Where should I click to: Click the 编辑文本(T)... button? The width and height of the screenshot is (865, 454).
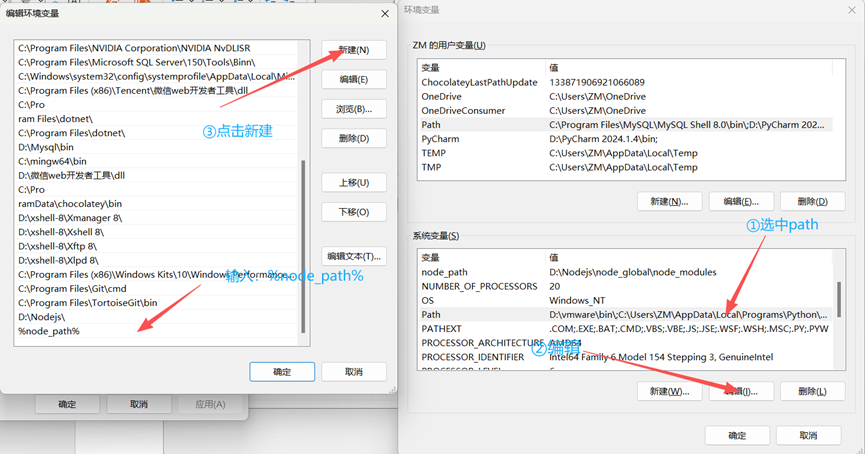coord(354,256)
